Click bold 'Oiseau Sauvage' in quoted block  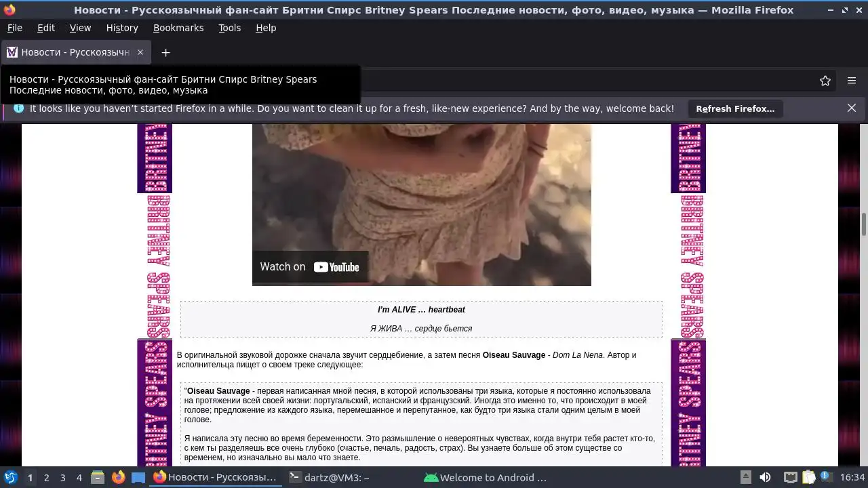point(218,391)
